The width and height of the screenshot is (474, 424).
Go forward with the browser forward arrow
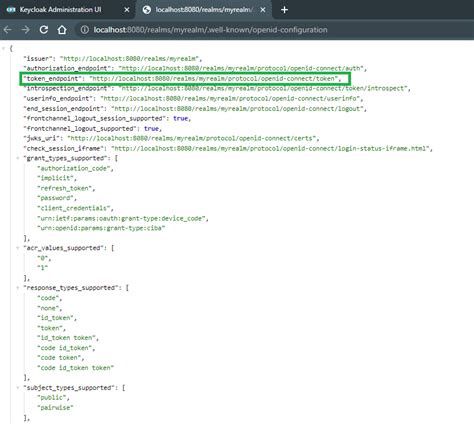pyautogui.click(x=26, y=30)
